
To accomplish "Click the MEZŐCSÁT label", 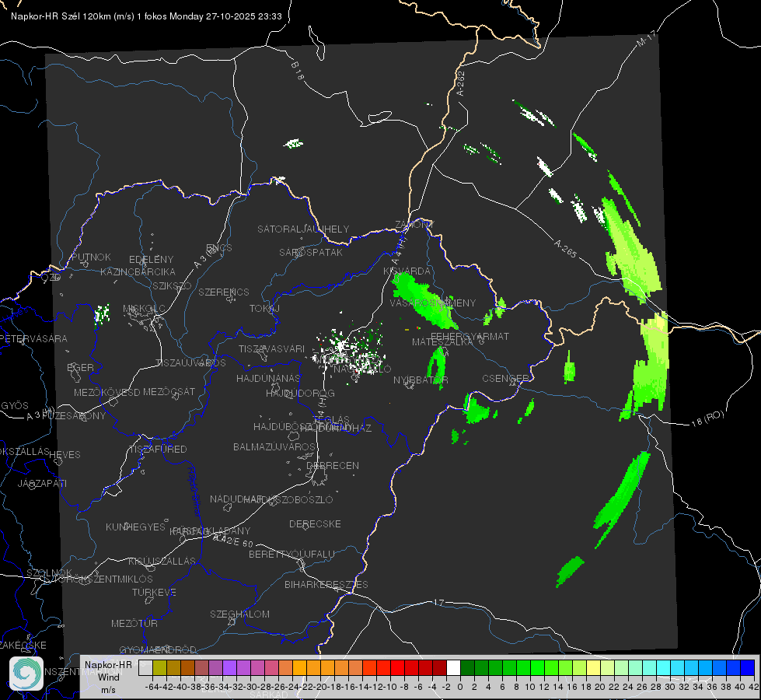I will click(169, 391).
